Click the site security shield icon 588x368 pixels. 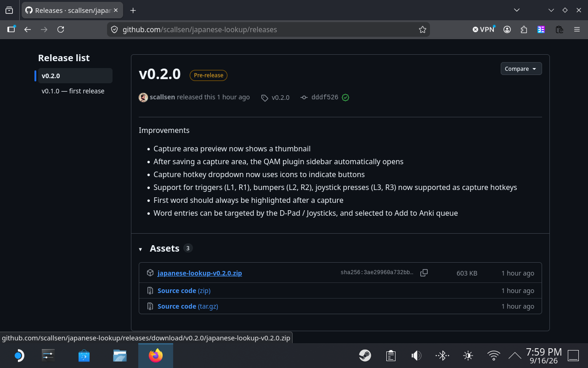click(115, 29)
